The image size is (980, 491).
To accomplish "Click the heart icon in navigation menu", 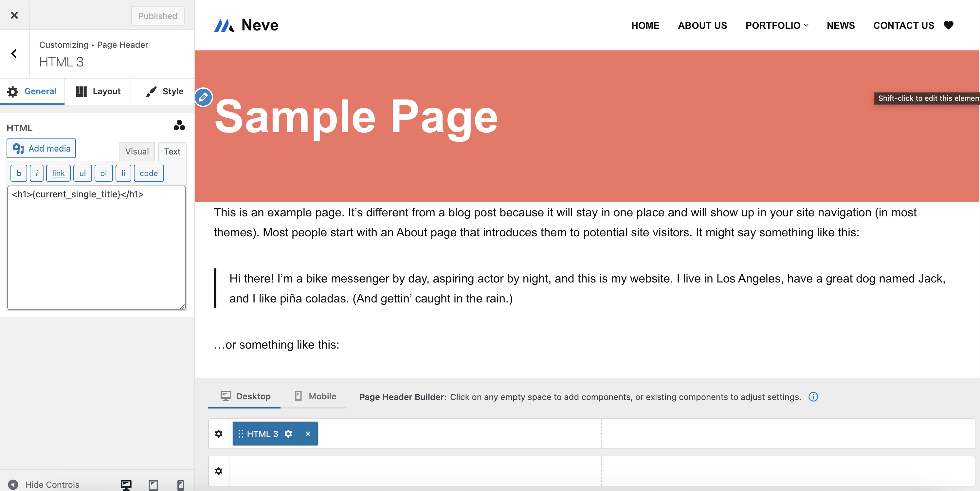I will pos(949,25).
